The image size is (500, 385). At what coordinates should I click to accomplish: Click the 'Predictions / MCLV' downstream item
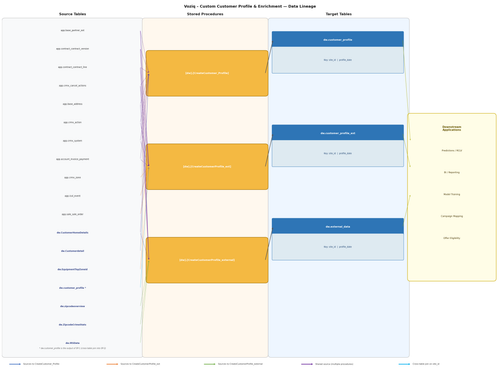(x=452, y=151)
